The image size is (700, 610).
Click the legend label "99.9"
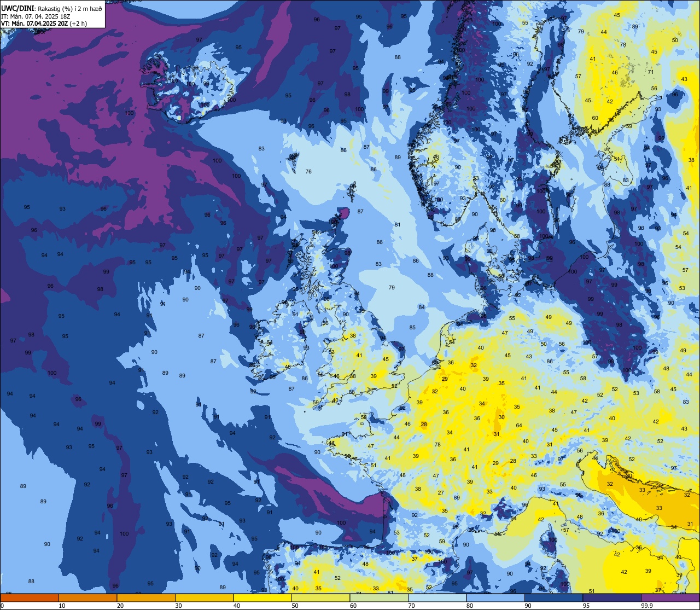click(647, 606)
